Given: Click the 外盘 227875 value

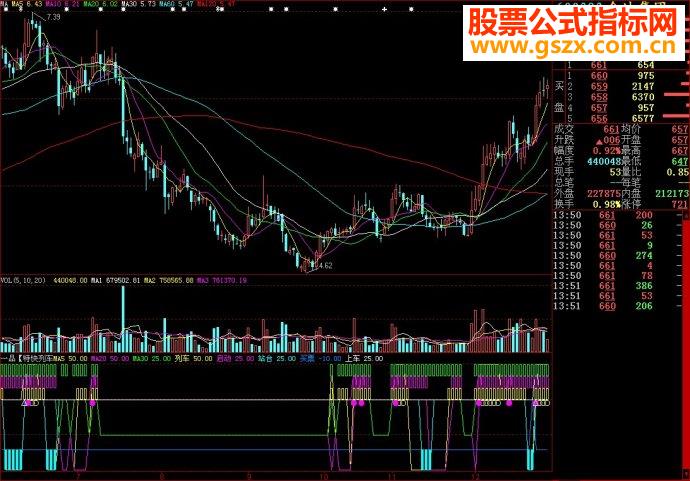Looking at the screenshot, I should click(x=605, y=193).
